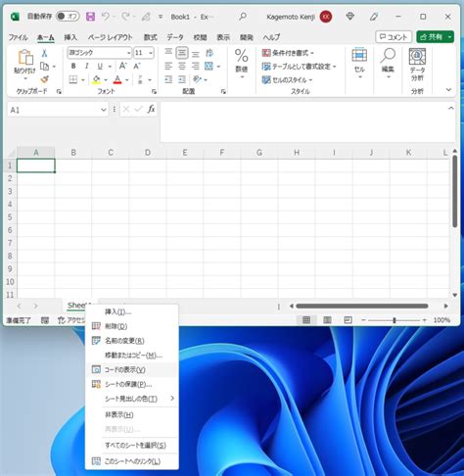Toggle Italic formatting

coord(87,67)
